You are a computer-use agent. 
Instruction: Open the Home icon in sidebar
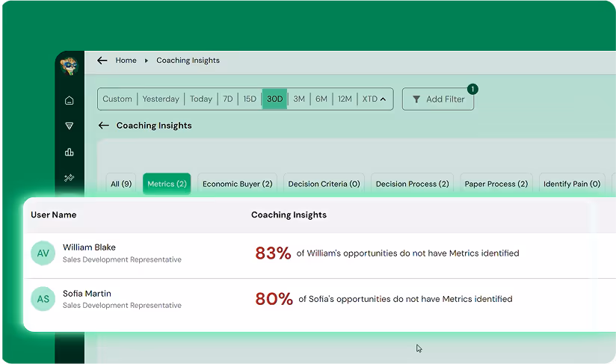click(69, 100)
